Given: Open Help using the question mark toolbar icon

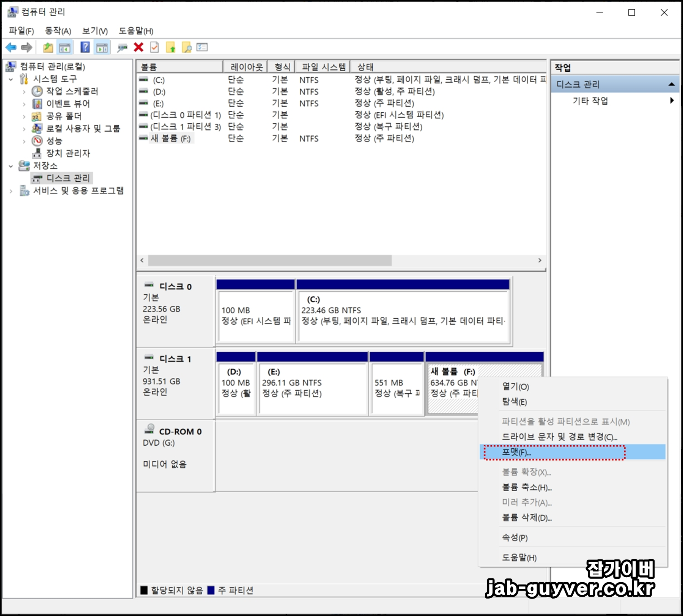Looking at the screenshot, I should click(x=85, y=47).
